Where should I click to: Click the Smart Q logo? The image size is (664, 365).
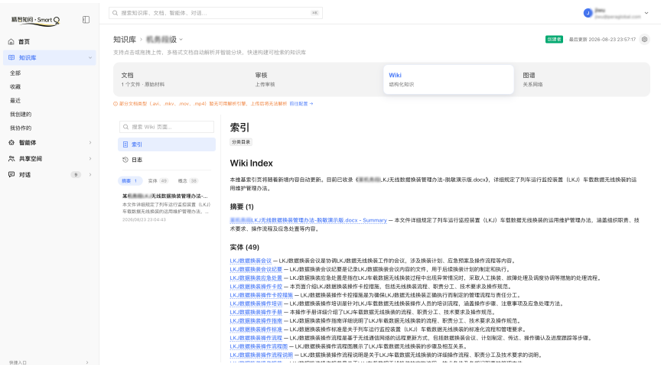(x=36, y=20)
